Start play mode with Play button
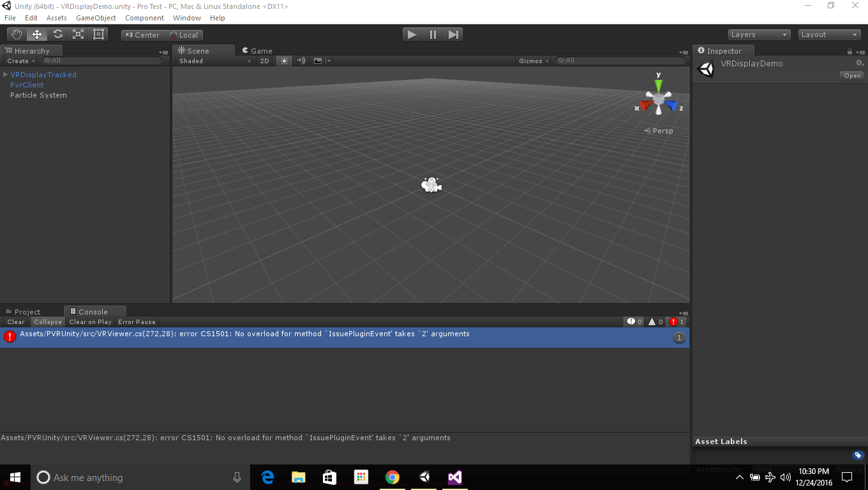The height and width of the screenshot is (490, 868). (x=412, y=34)
